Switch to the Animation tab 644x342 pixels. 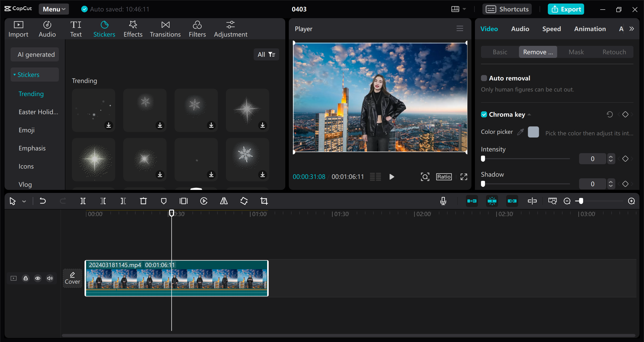pyautogui.click(x=589, y=28)
